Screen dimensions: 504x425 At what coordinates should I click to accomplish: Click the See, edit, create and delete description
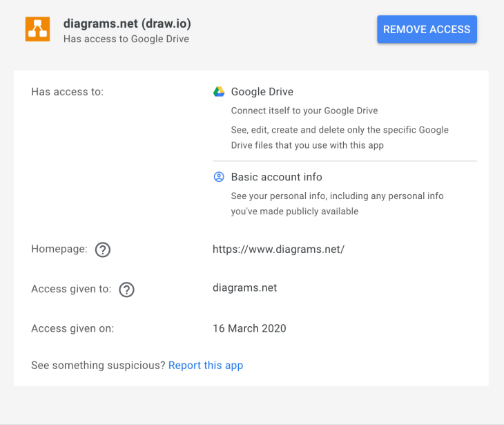coord(340,138)
